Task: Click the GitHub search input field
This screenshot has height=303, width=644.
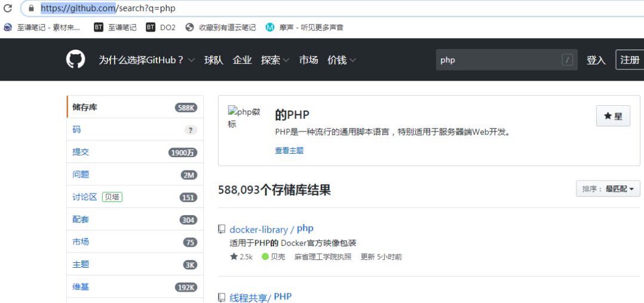Action: click(507, 60)
